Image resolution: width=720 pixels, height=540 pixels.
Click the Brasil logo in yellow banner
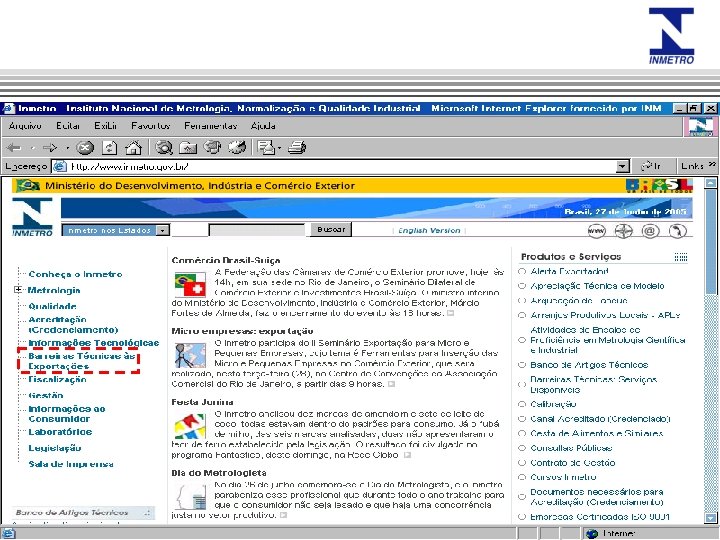(658, 186)
